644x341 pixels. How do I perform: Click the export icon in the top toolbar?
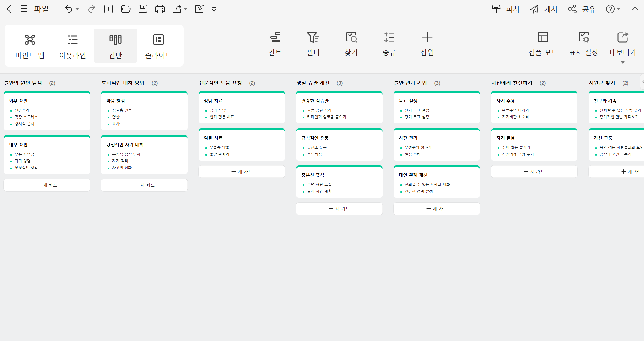coord(177,9)
